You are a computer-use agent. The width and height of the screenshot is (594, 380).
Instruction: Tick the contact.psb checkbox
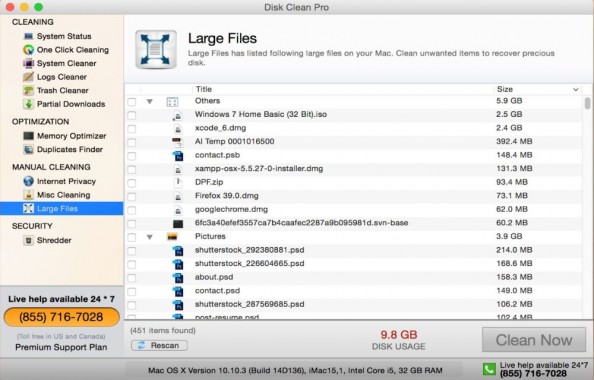[x=131, y=156]
